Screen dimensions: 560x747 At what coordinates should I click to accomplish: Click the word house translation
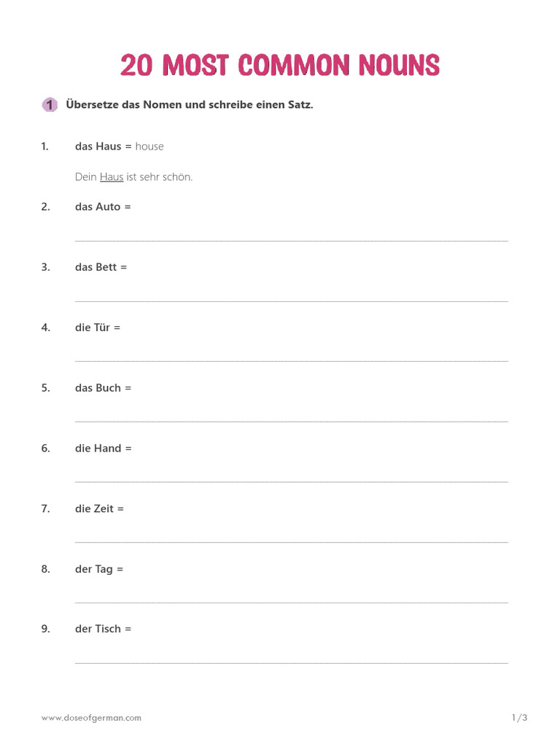pos(149,147)
